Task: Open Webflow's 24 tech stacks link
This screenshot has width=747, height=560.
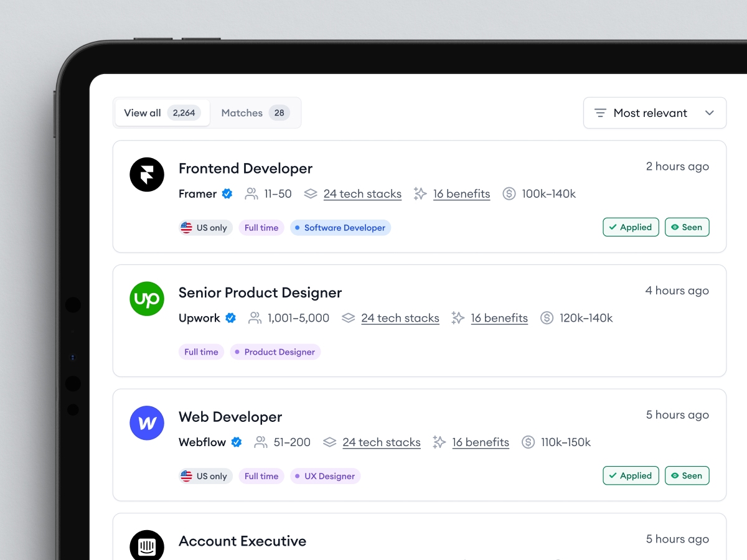Action: pyautogui.click(x=382, y=443)
